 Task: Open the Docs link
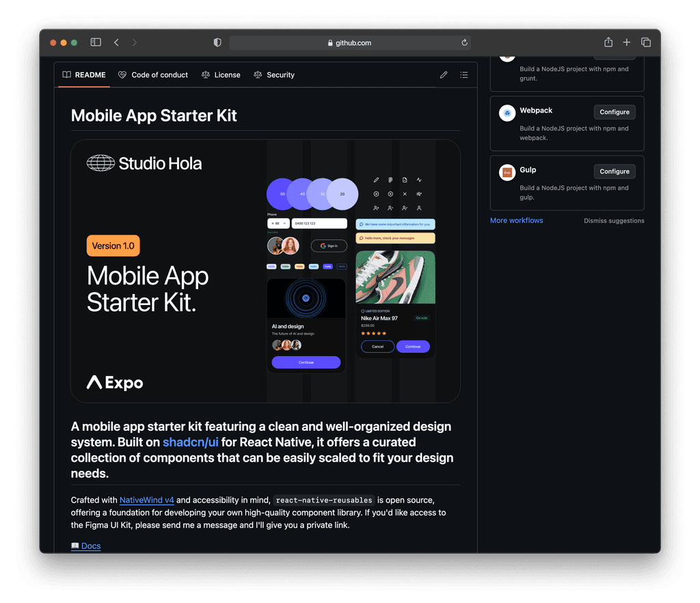click(x=85, y=546)
